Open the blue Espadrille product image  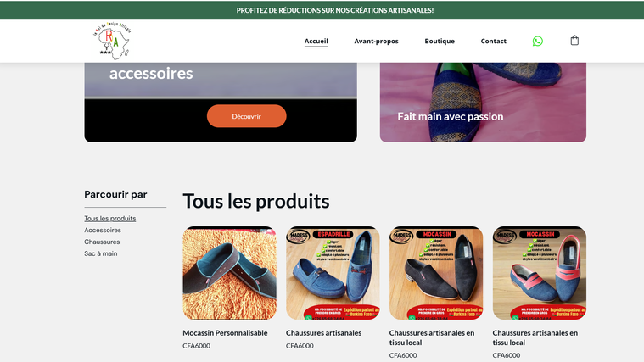pos(333,273)
